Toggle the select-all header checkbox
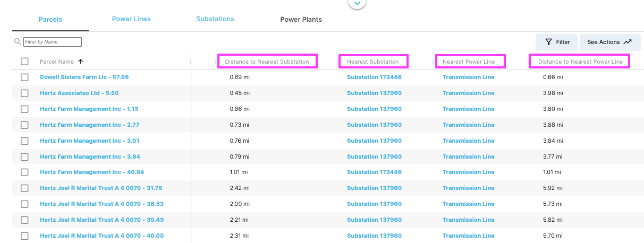Viewport: 644px width, 243px height. click(24, 62)
